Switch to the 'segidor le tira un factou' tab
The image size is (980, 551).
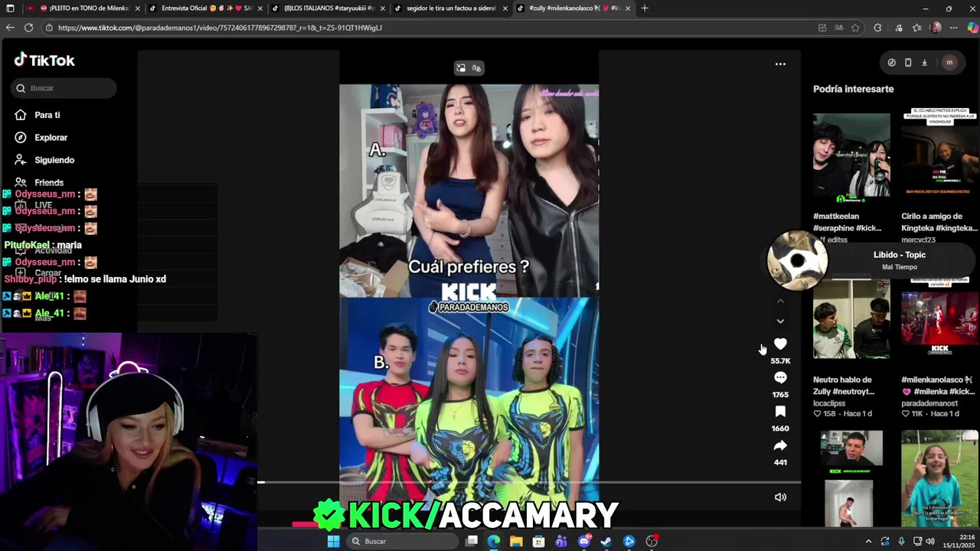click(451, 8)
